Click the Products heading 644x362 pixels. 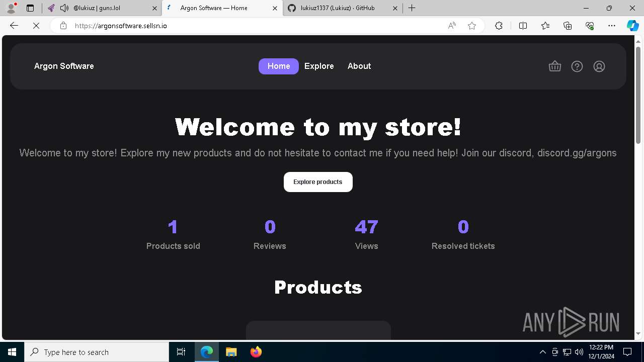click(x=318, y=287)
